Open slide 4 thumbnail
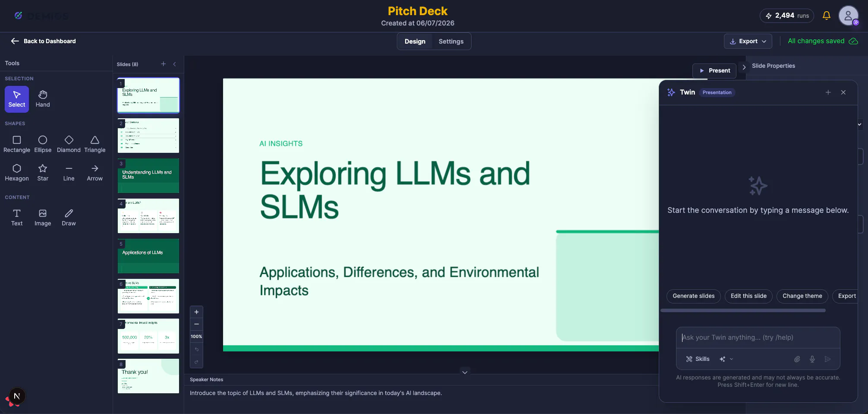 [x=148, y=216]
